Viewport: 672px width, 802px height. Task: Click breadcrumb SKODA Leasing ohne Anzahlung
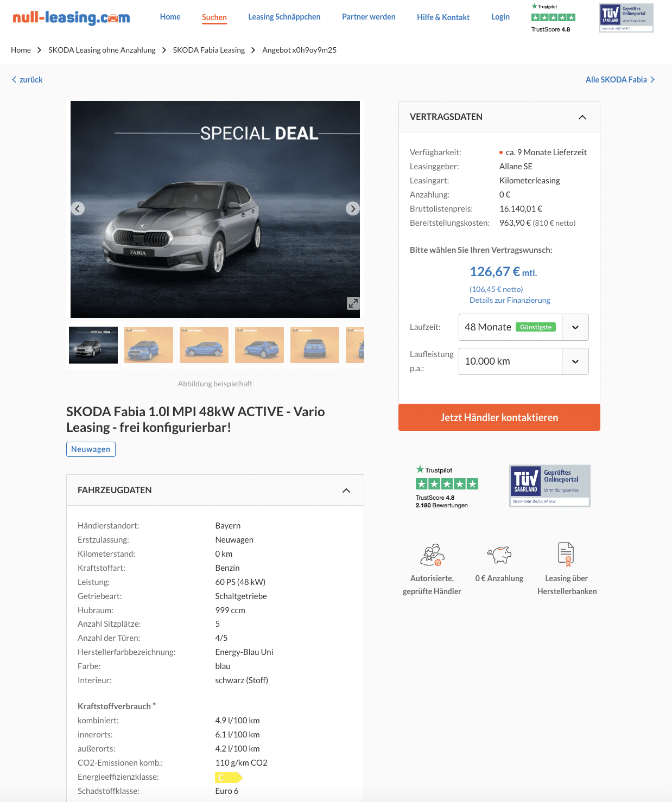click(x=102, y=50)
